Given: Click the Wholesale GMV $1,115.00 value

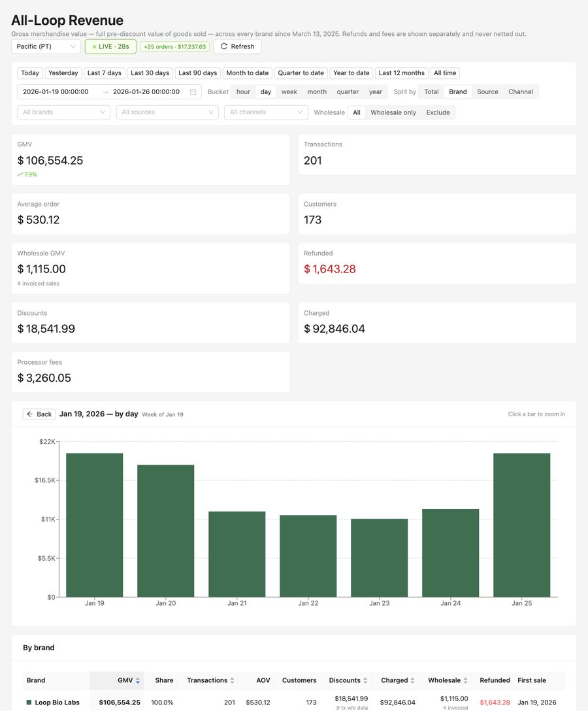Looking at the screenshot, I should click(x=41, y=269).
